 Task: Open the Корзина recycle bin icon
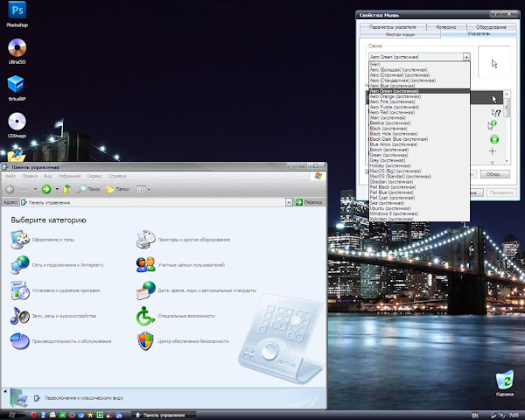pos(504,381)
